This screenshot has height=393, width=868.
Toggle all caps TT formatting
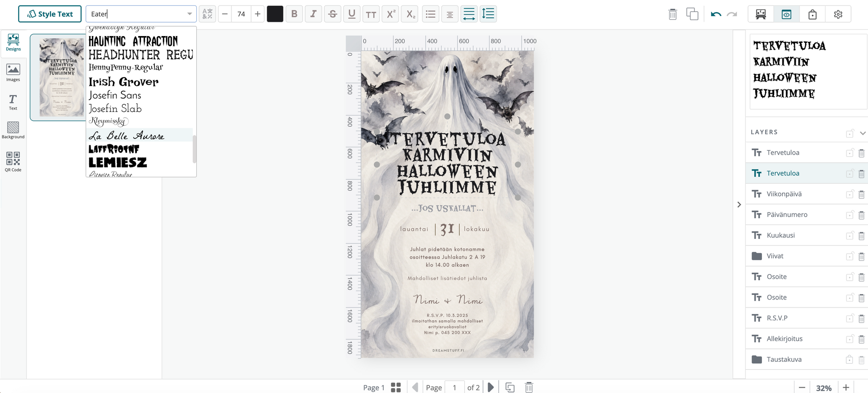(x=371, y=14)
